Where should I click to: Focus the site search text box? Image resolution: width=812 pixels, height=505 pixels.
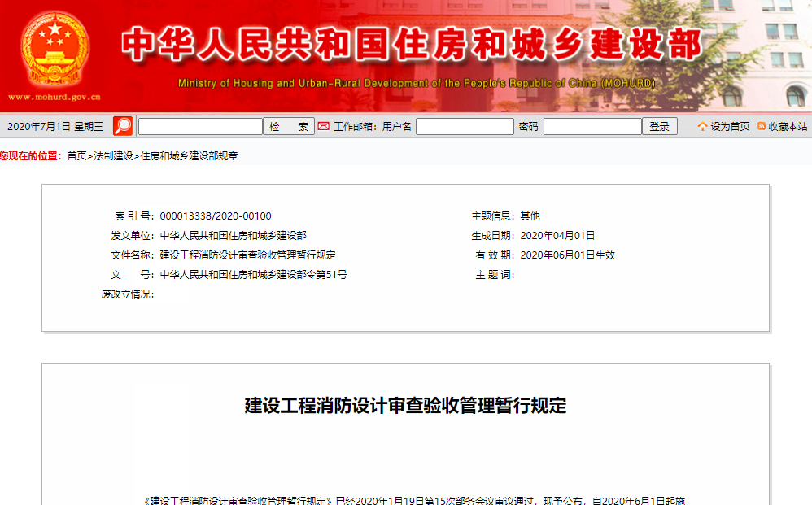pos(200,126)
